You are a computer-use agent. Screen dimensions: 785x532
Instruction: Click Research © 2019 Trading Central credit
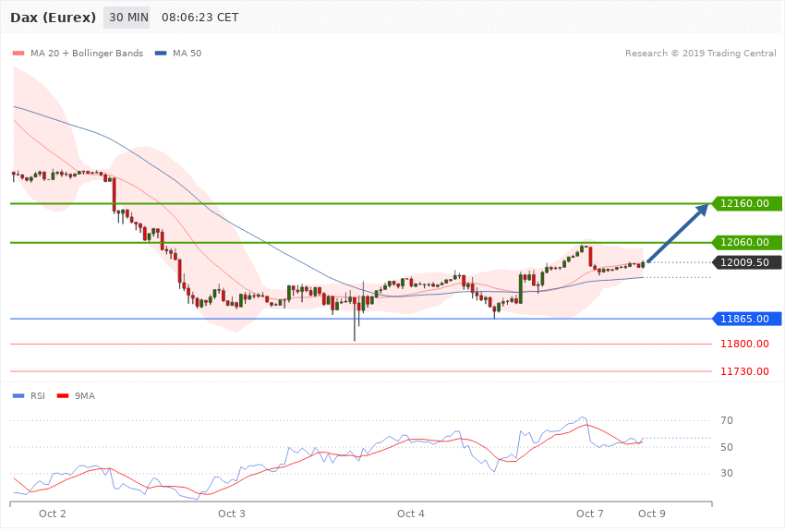(700, 53)
